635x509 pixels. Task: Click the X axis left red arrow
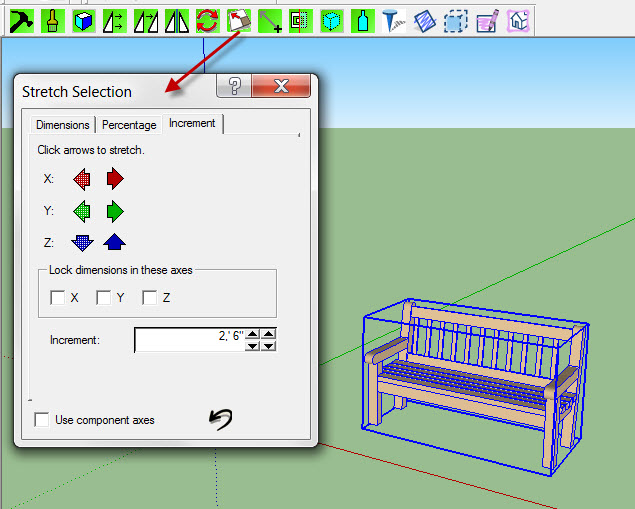82,179
